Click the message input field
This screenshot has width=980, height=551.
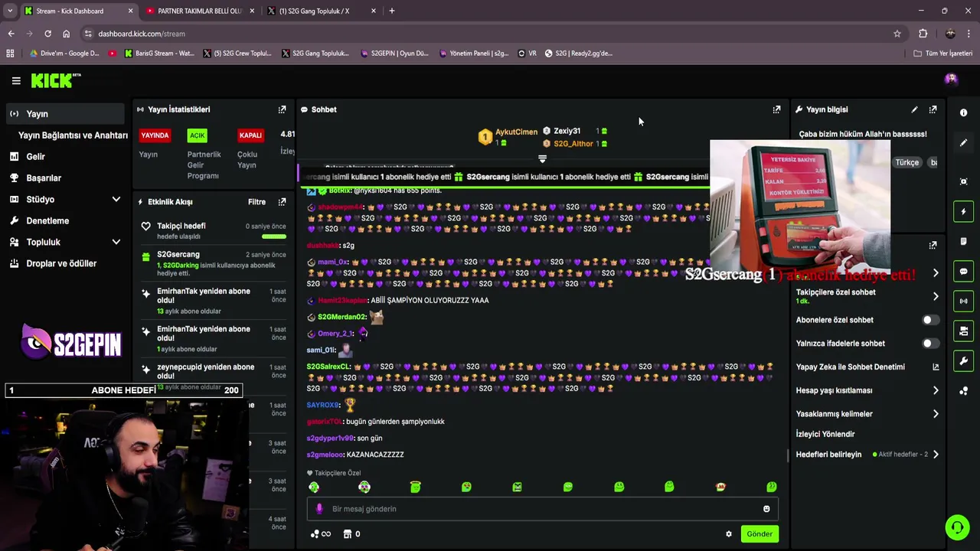coord(543,509)
